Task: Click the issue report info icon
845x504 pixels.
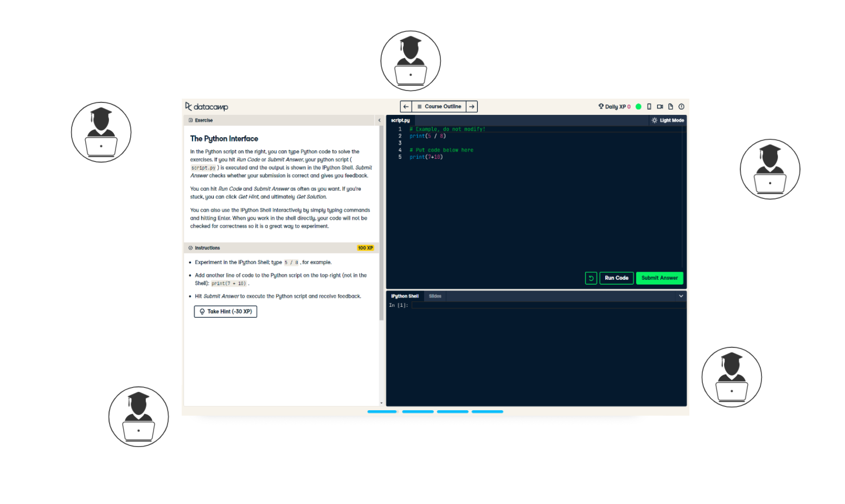Action: (681, 106)
